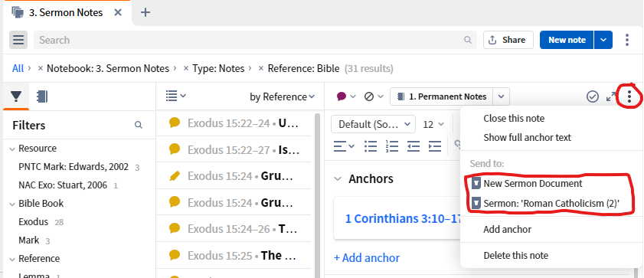The image size is (644, 278).
Task: Select Delete this note from menu
Action: [515, 256]
